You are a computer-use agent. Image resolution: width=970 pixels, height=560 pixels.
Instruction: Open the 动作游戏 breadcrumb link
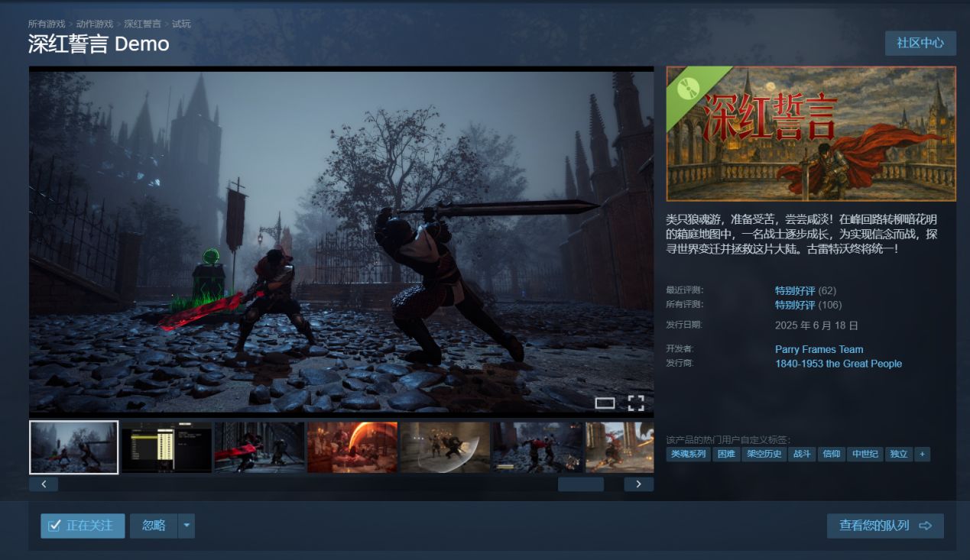click(x=94, y=24)
